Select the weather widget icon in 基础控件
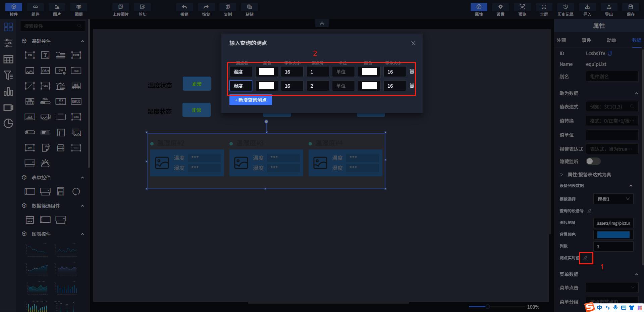The height and width of the screenshot is (312, 644). (45, 163)
